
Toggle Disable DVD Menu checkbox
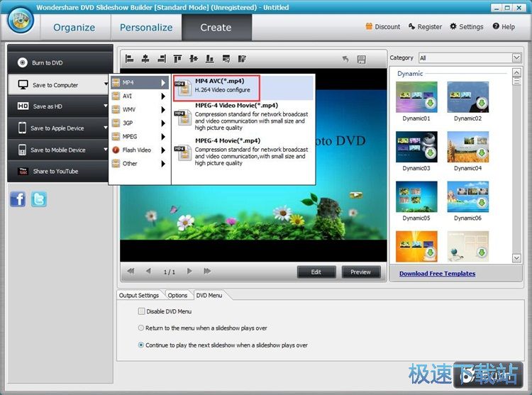coord(141,311)
